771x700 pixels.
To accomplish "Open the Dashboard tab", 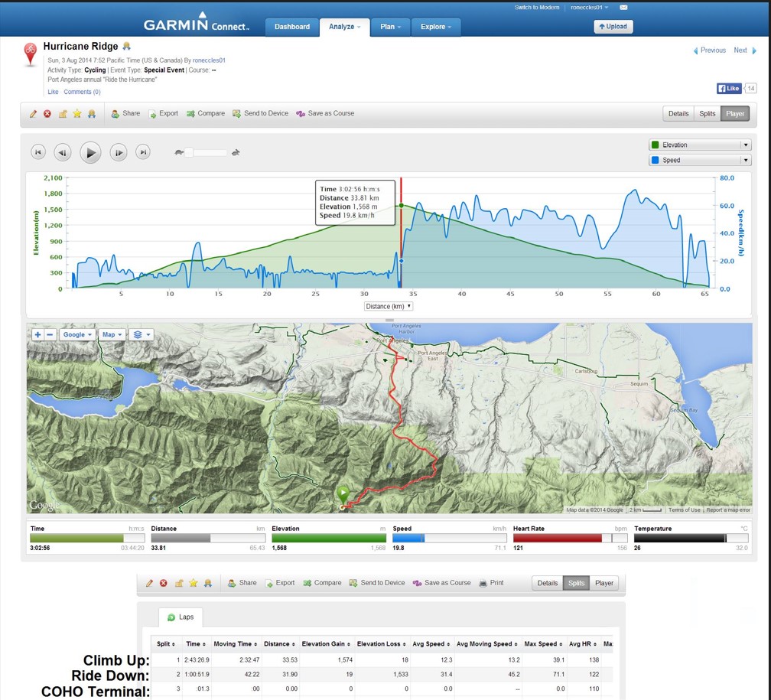I will (x=292, y=27).
